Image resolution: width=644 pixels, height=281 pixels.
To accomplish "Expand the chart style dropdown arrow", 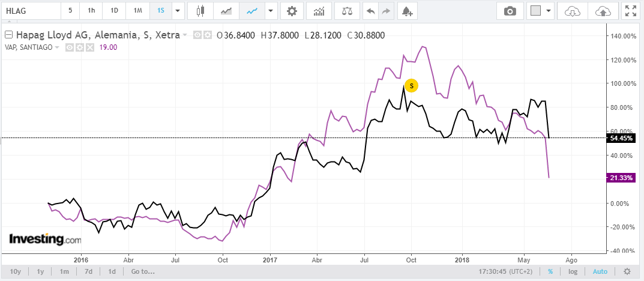I will click(x=271, y=11).
